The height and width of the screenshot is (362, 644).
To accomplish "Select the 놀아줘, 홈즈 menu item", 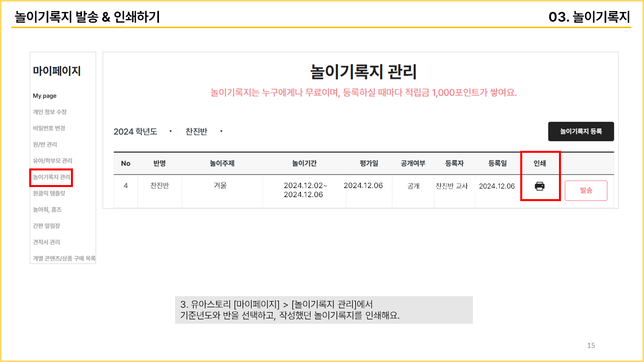I will [47, 210].
